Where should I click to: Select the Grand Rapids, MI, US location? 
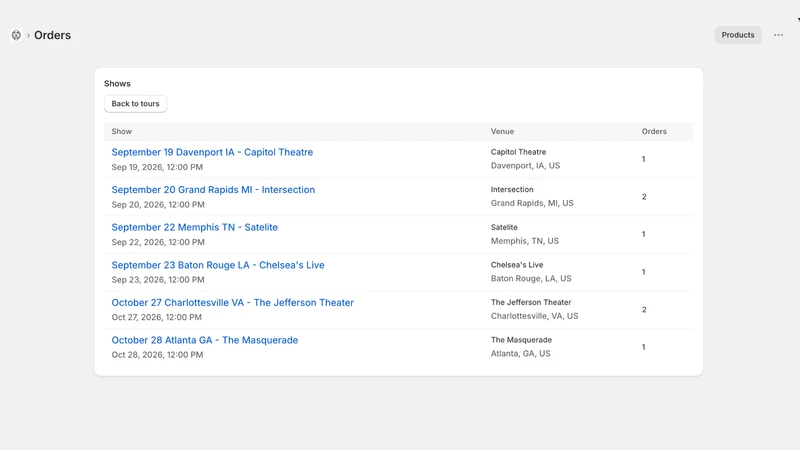[x=532, y=203]
